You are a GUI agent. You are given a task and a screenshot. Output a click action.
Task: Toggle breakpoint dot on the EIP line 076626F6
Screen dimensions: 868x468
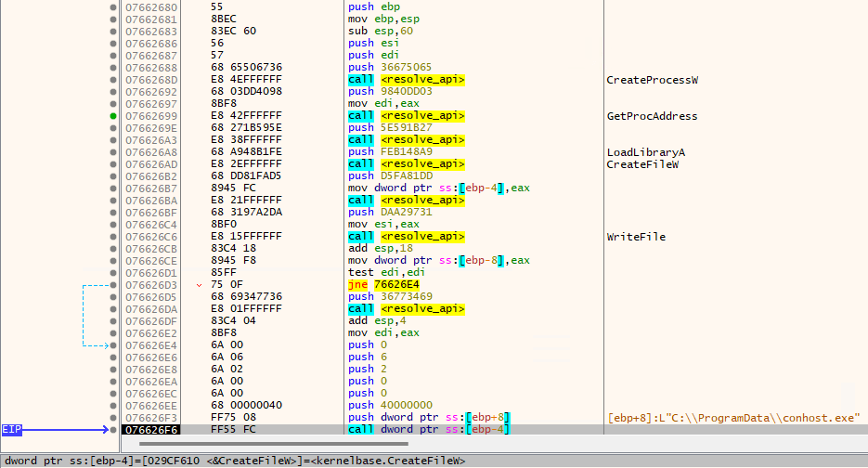[x=113, y=430]
